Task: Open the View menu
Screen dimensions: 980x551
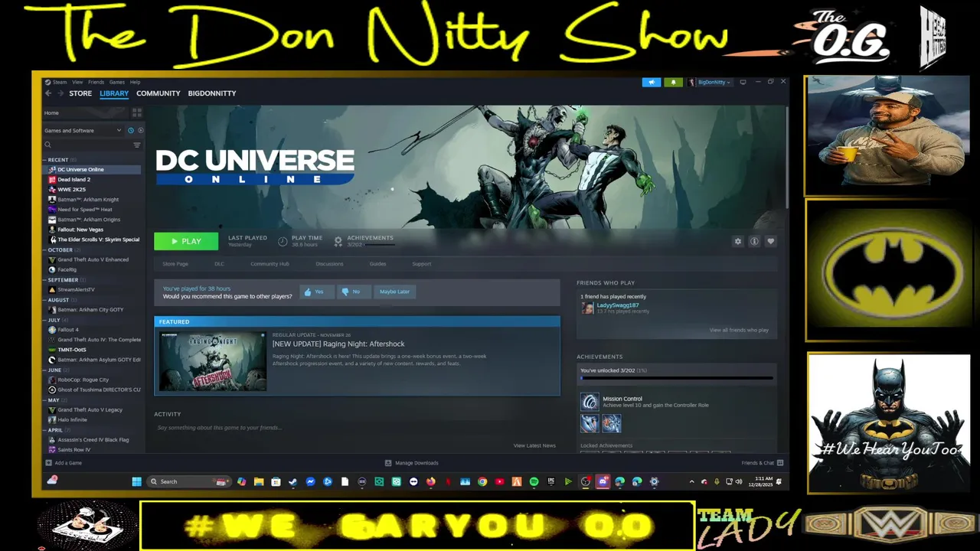Action: 77,82
